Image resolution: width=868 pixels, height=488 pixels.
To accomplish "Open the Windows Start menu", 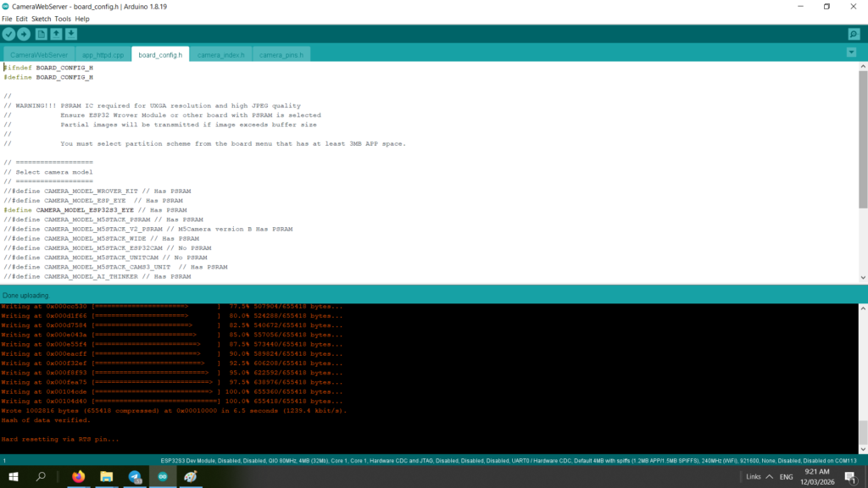I will click(x=14, y=477).
